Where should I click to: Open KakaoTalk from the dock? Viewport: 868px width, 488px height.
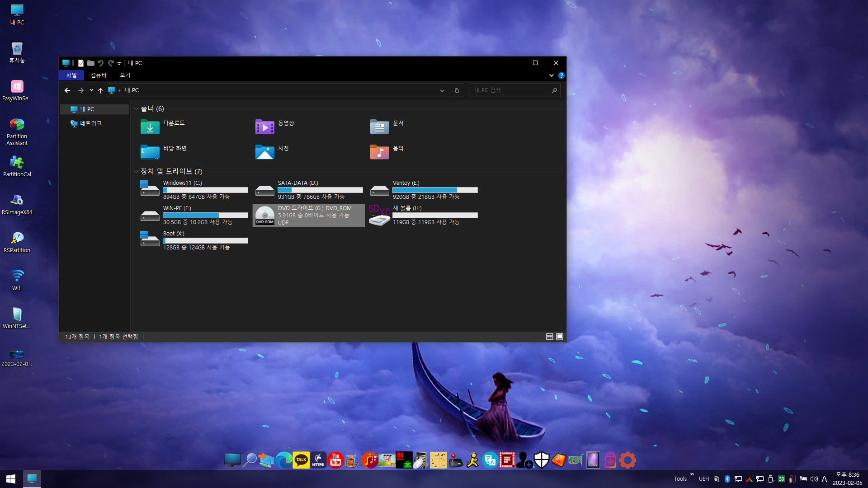pyautogui.click(x=301, y=460)
